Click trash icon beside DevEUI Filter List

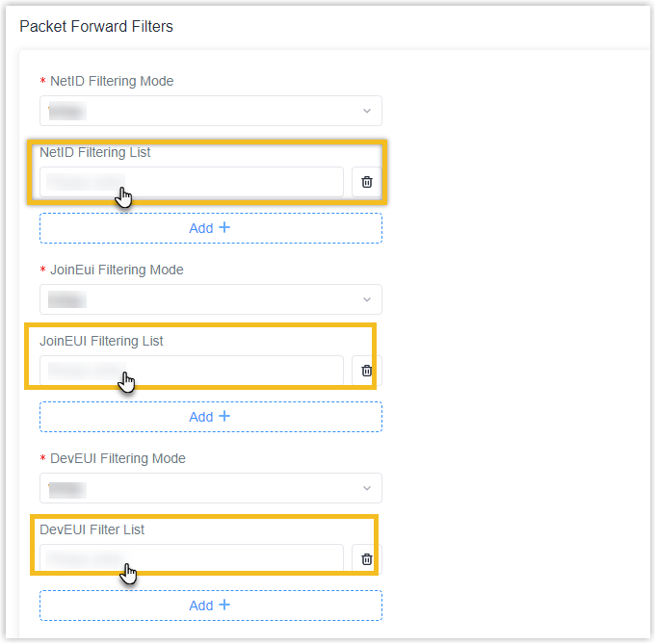click(367, 559)
